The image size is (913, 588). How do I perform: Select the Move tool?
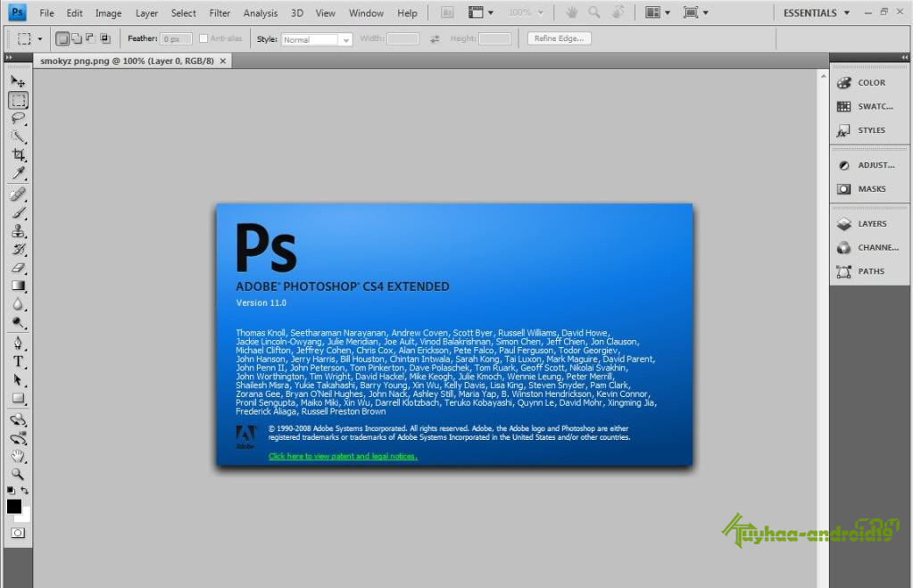(x=18, y=81)
